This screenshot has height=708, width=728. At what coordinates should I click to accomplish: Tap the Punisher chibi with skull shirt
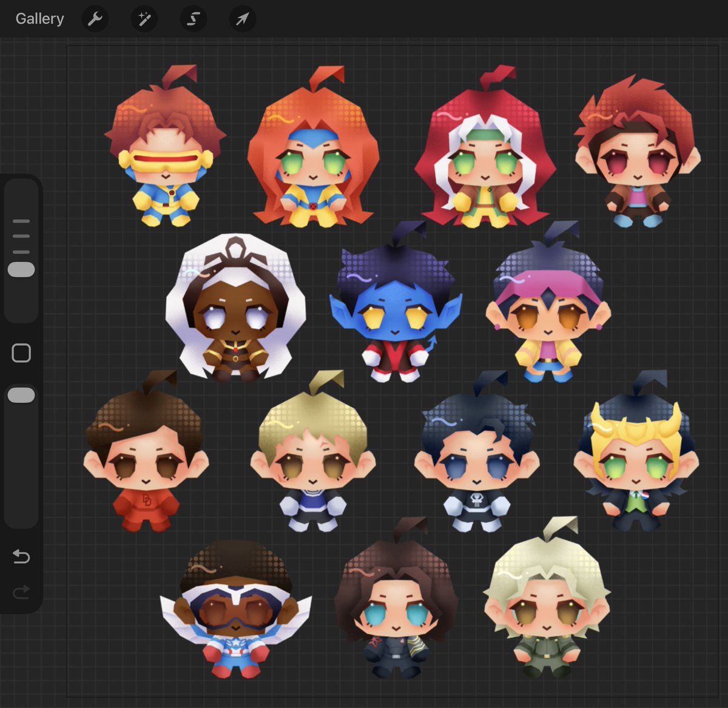click(x=477, y=451)
